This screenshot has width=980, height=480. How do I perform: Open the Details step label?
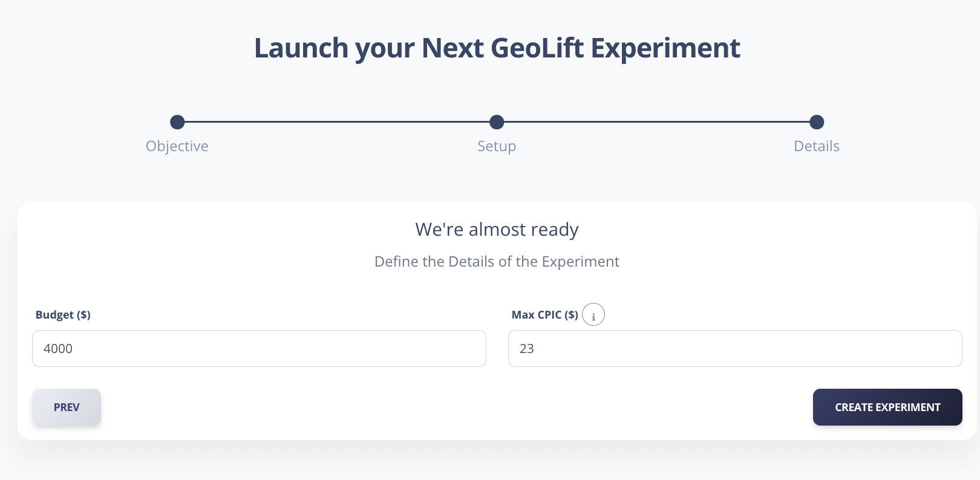817,146
